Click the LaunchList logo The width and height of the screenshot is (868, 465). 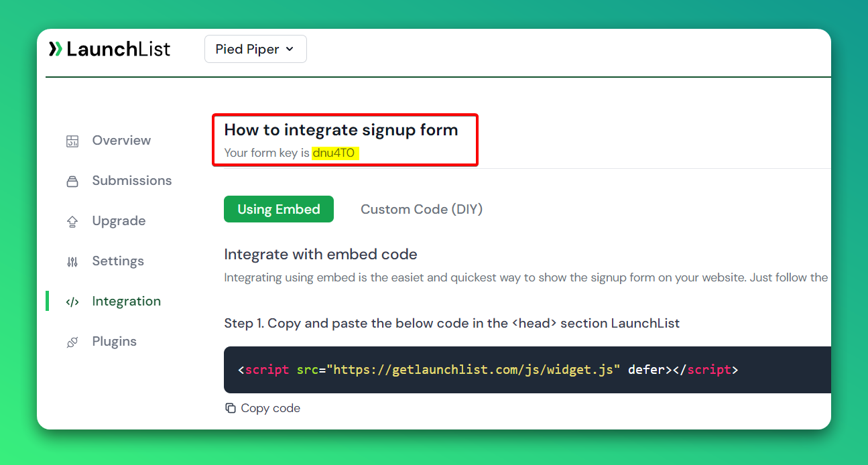tap(109, 49)
